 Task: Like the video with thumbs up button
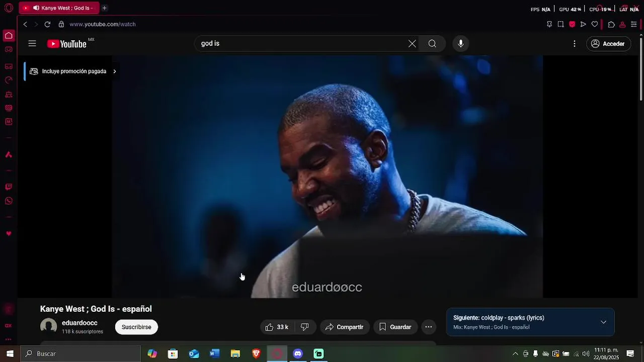point(276,327)
